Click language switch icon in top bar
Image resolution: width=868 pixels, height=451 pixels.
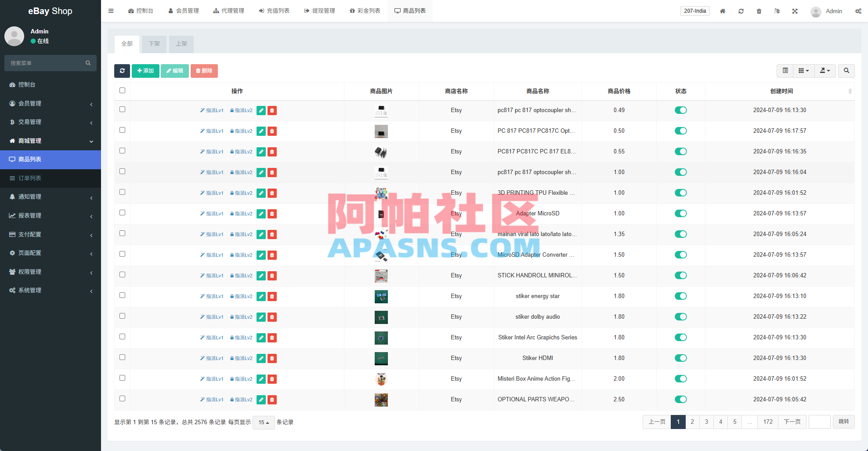tap(777, 11)
